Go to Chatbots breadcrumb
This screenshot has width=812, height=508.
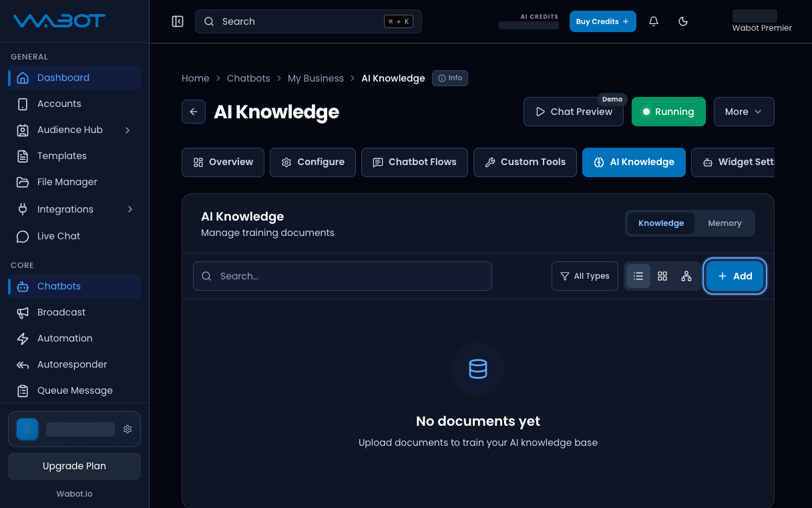pos(248,78)
